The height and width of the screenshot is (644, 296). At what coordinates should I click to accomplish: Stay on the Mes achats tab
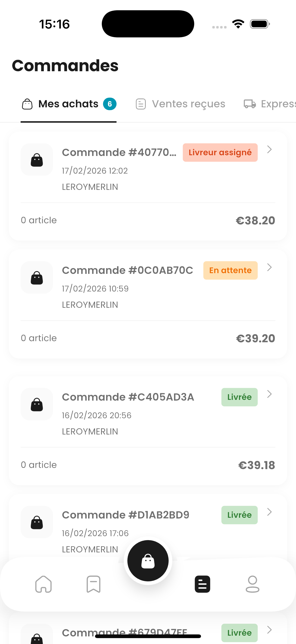68,104
